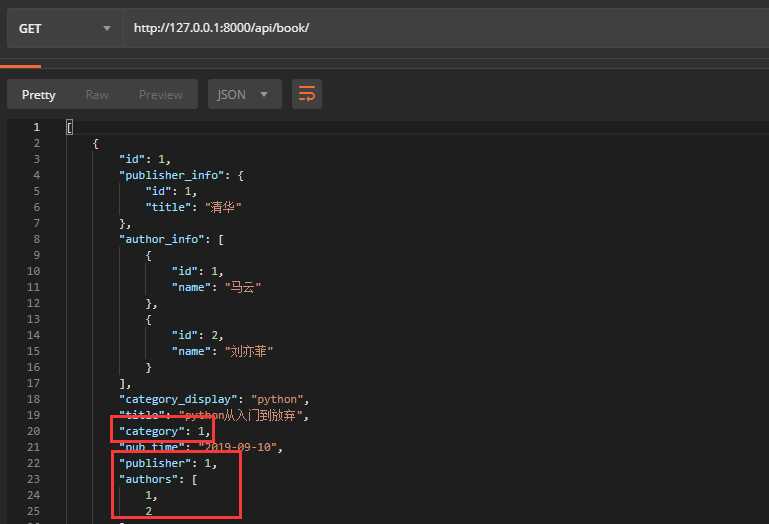The width and height of the screenshot is (769, 524).
Task: Click the opening bracket on line 1
Action: click(69, 128)
